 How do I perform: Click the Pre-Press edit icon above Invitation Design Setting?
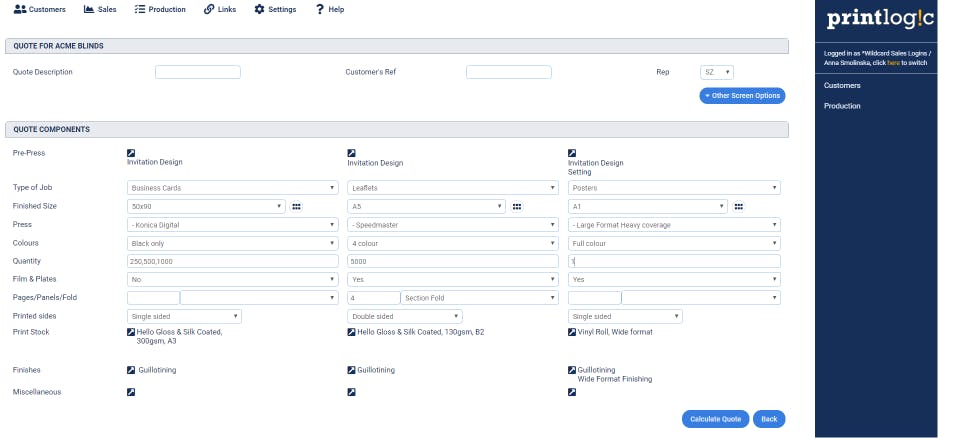[x=572, y=153]
